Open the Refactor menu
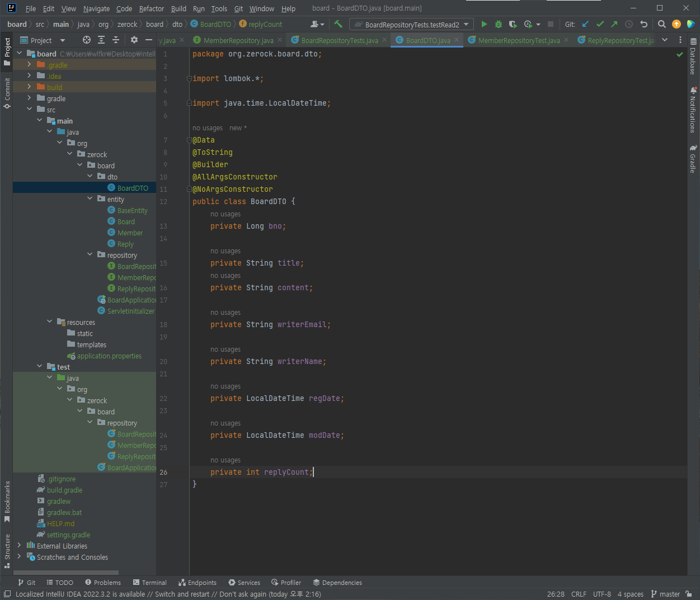The width and height of the screenshot is (700, 600). (151, 8)
